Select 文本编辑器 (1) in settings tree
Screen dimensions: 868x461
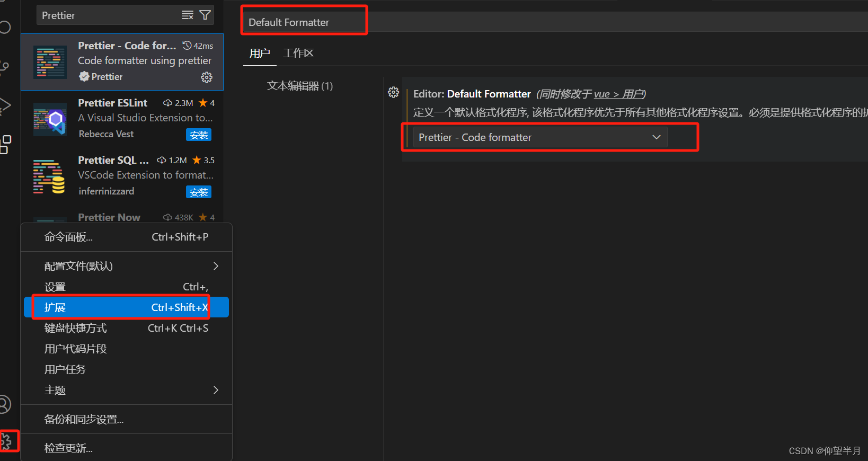click(300, 86)
